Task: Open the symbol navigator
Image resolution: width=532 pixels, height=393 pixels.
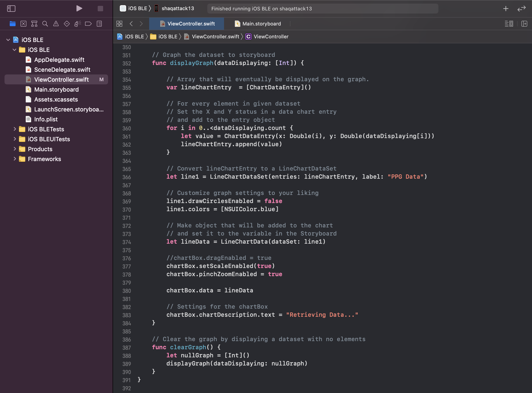Action: [x=34, y=23]
